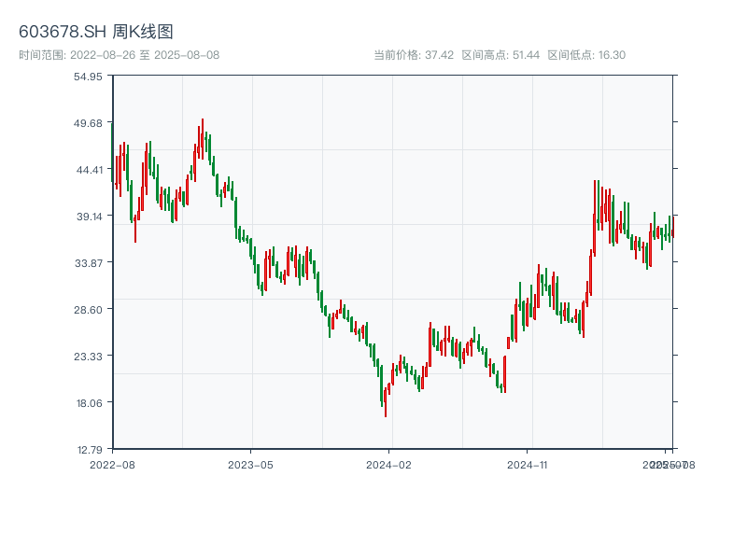
Task: Click the 2024-02 x-axis date label
Action: 389,464
